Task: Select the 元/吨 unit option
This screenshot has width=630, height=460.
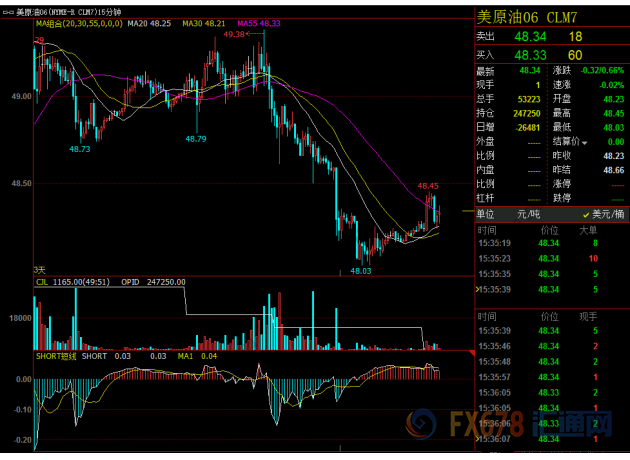Action: pos(529,214)
